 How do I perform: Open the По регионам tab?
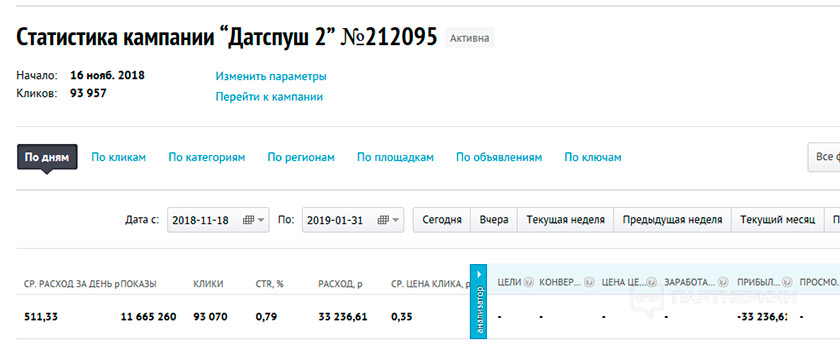[x=301, y=157]
